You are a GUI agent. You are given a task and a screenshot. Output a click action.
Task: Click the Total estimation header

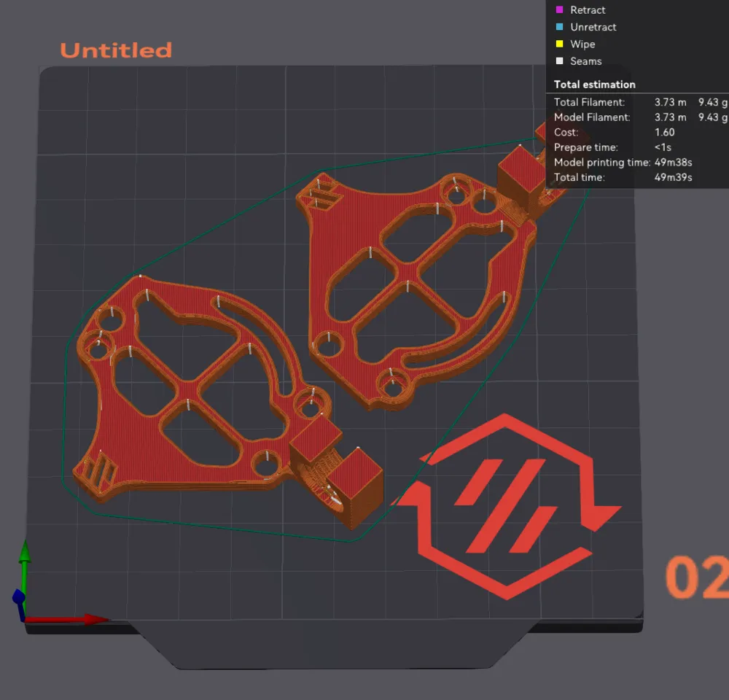pos(595,84)
